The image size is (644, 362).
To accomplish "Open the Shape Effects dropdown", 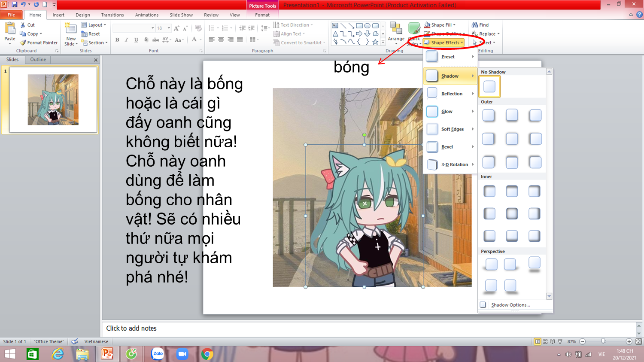I will point(444,43).
